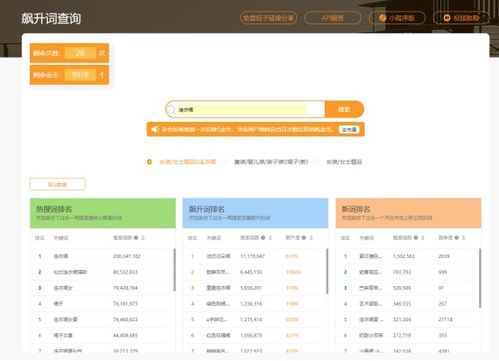Click the value 200,547,182 in 热搜词排名
The width and height of the screenshot is (499, 361).
click(x=127, y=256)
